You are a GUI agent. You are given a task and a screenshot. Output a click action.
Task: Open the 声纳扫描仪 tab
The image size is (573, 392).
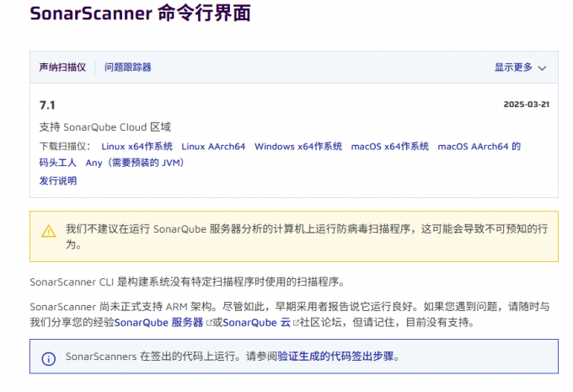click(x=62, y=67)
